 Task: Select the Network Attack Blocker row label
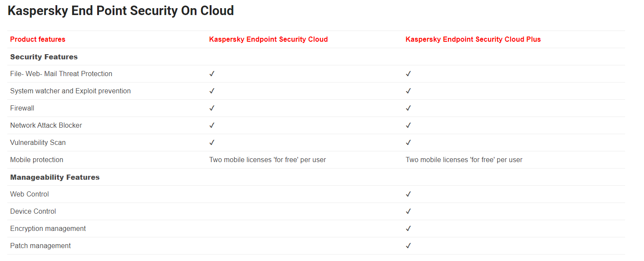46,125
